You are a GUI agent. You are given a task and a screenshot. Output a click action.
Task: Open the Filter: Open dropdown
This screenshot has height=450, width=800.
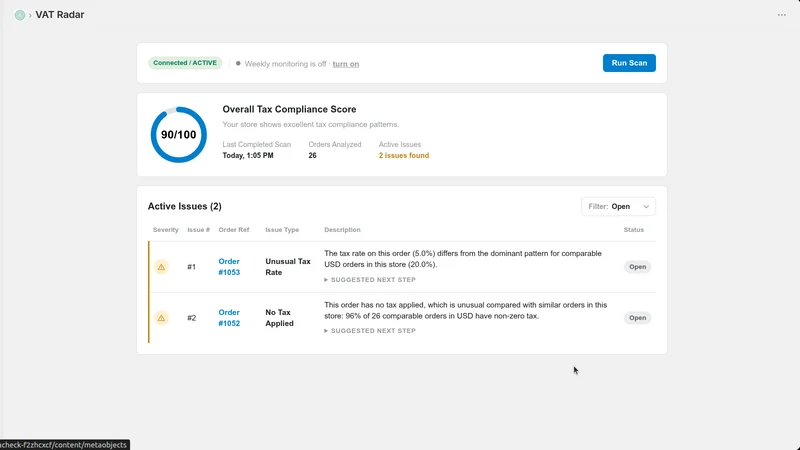618,207
